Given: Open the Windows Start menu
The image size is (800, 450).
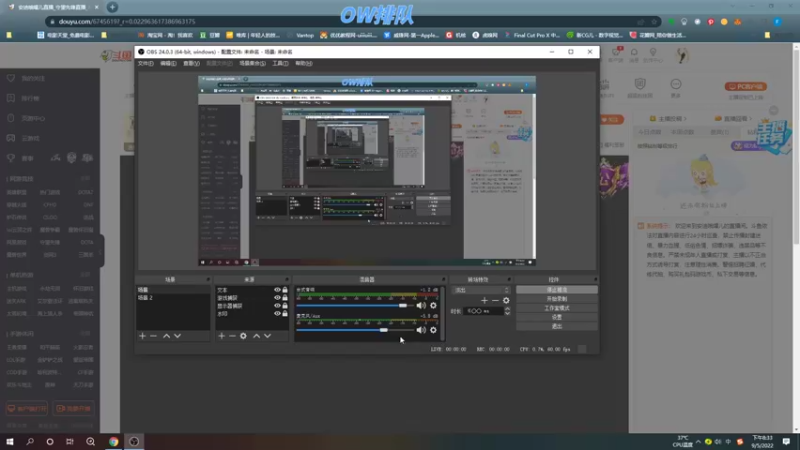Looking at the screenshot, I should point(10,441).
